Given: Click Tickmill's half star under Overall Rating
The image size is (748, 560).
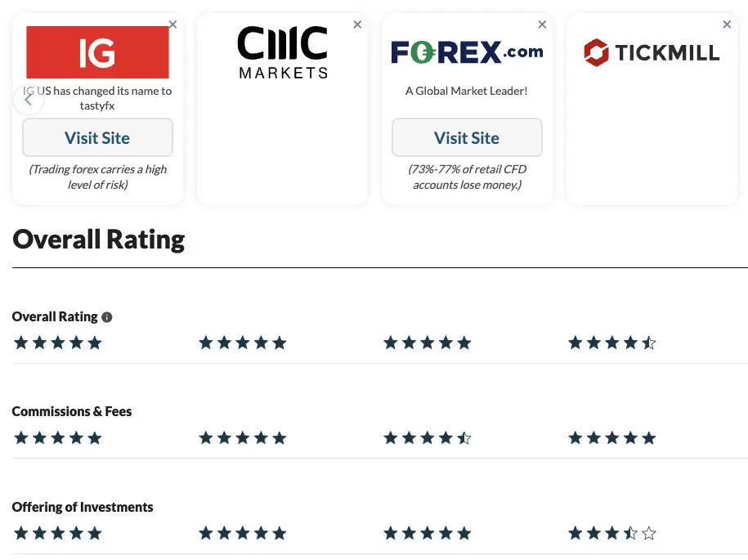Looking at the screenshot, I should point(649,343).
